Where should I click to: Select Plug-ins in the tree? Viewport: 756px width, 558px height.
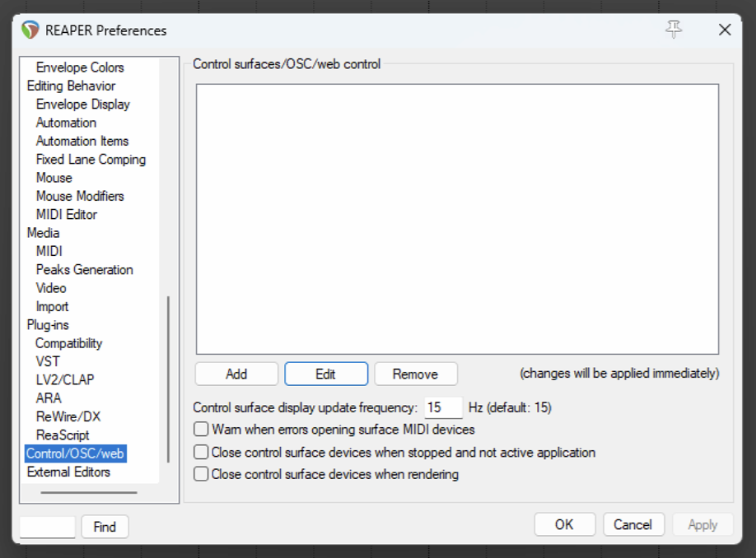(x=48, y=325)
